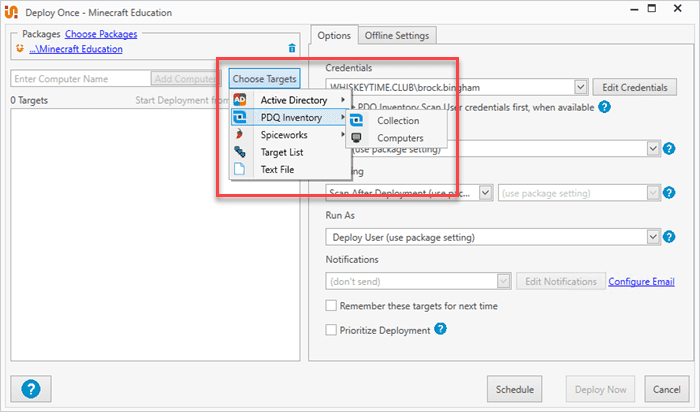The image size is (700, 412).
Task: Choose Target List menu entry
Action: pyautogui.click(x=291, y=152)
